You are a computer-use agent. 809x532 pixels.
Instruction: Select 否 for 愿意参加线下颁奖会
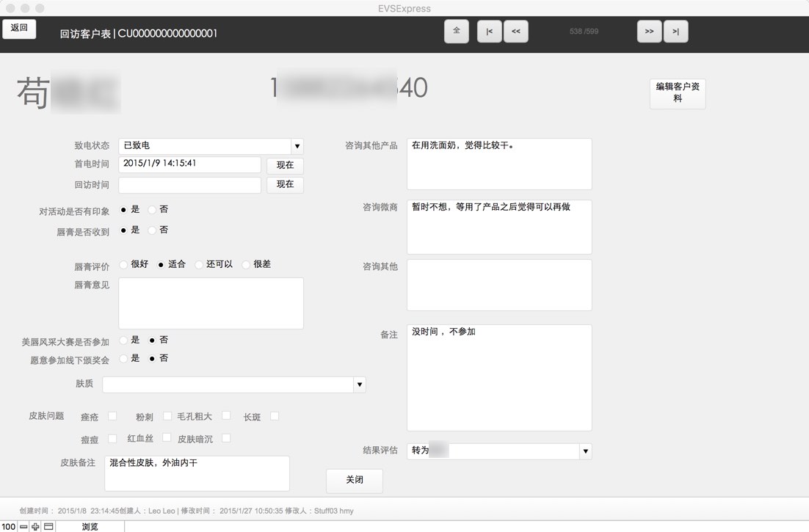click(x=152, y=358)
